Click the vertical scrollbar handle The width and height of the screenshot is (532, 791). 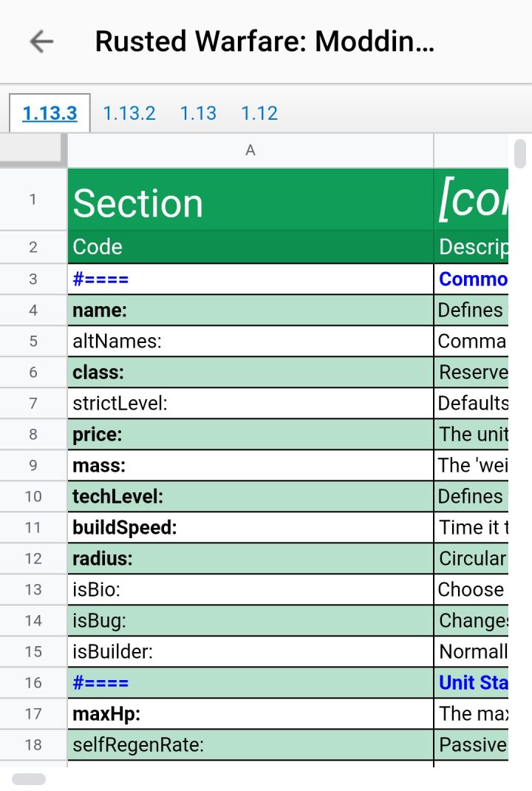520,153
